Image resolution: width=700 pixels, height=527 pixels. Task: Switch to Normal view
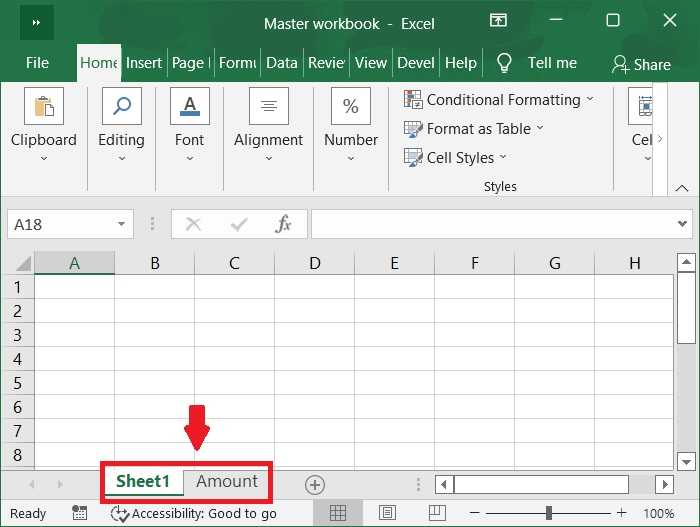(338, 513)
